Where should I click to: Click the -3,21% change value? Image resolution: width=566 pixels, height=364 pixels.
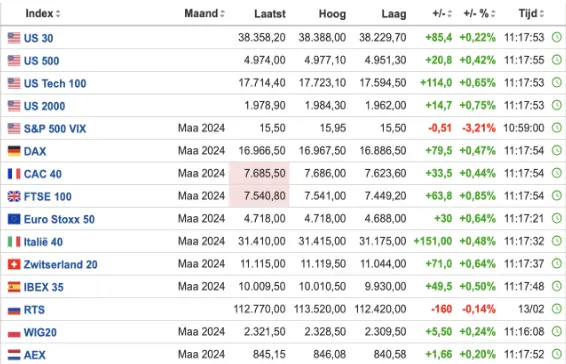(479, 128)
